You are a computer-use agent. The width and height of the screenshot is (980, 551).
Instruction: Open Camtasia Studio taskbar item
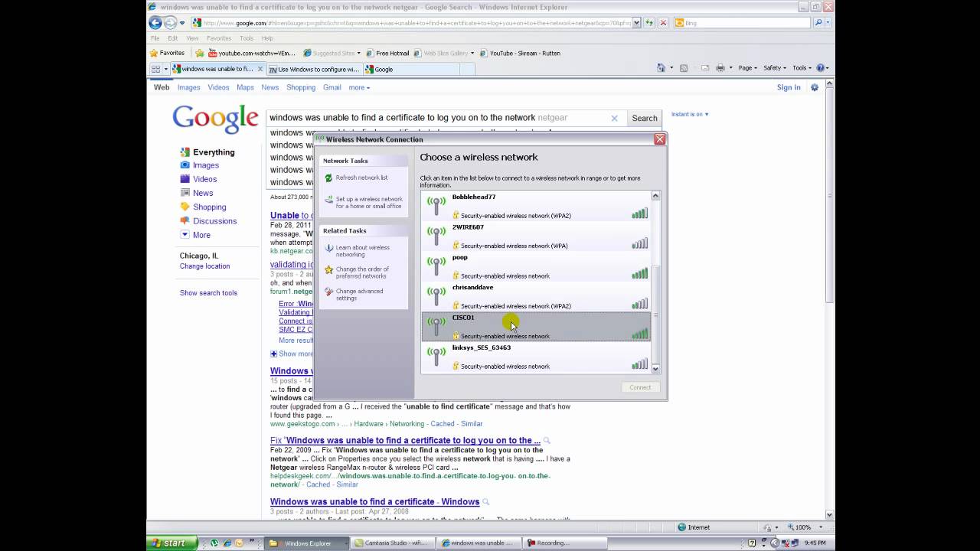(x=394, y=543)
